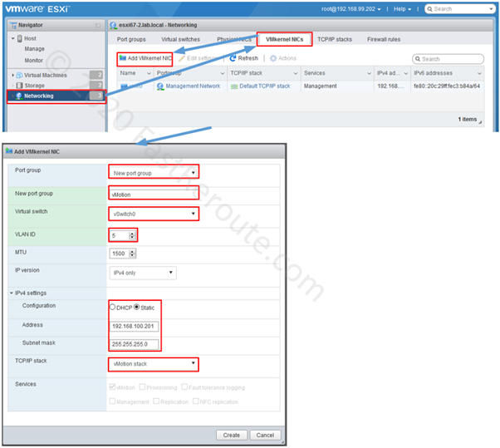Switch to the Firewall rules tab
Screen dimensions: 500x448
pos(384,40)
